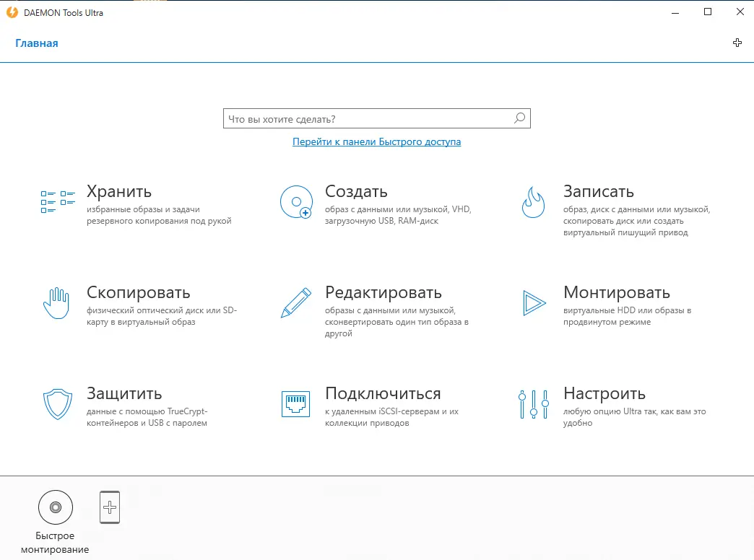The width and height of the screenshot is (754, 560).
Task: Switch to the Главная tab
Action: pyautogui.click(x=36, y=43)
